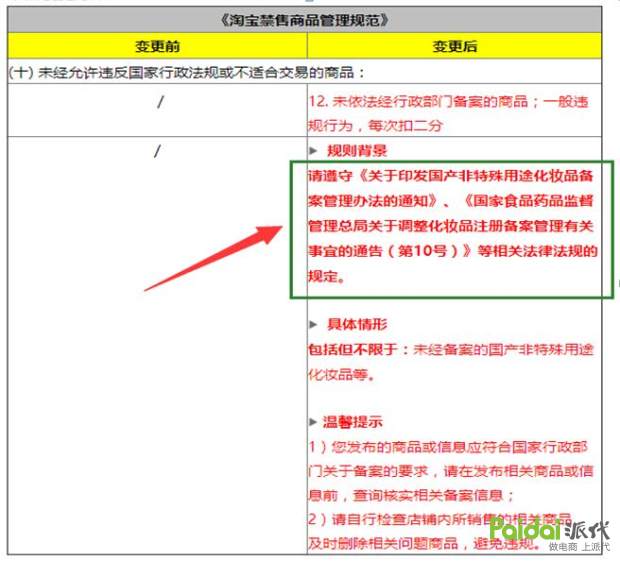
Task: Click the triangle bullet beside 具体情形
Action: [x=313, y=324]
